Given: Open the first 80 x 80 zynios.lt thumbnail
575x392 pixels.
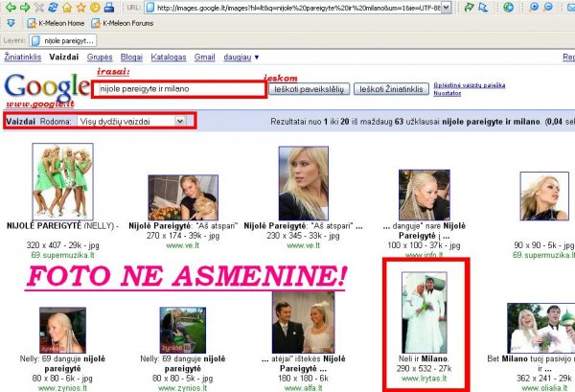Looking at the screenshot, I should [x=62, y=330].
